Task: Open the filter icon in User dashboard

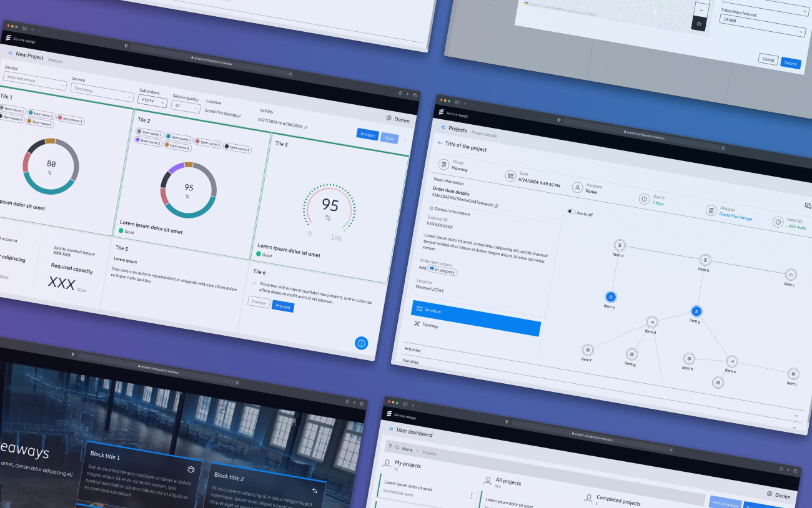Action: coord(390,447)
